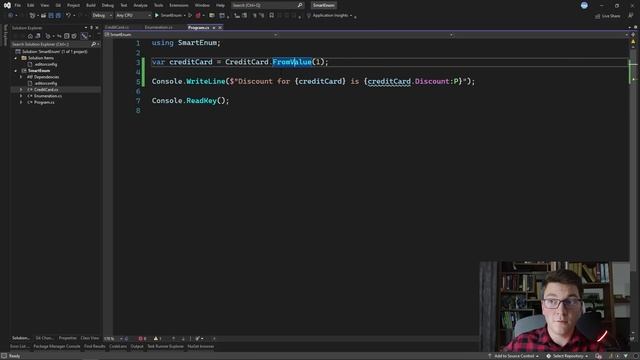Viewport: 640px width, 360px height.
Task: Click the Solution Explorer Home icon
Action: (30, 36)
